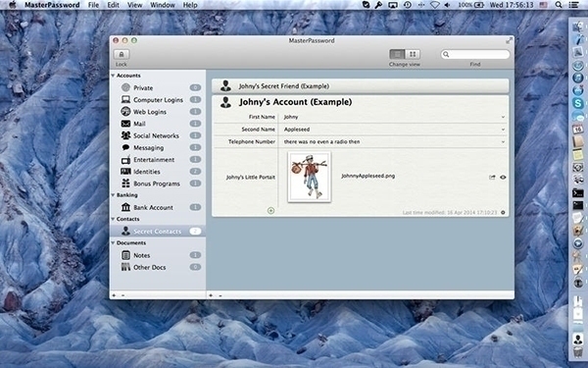Click the JohnnyAppleseed portrait thumbnail
Viewport: 588px width, 368px height.
[x=310, y=177]
